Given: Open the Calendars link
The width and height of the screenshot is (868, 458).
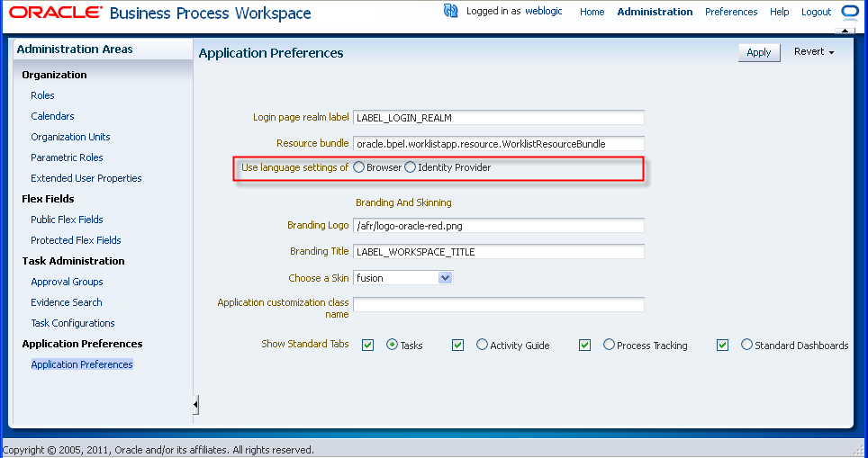Looking at the screenshot, I should tap(52, 116).
